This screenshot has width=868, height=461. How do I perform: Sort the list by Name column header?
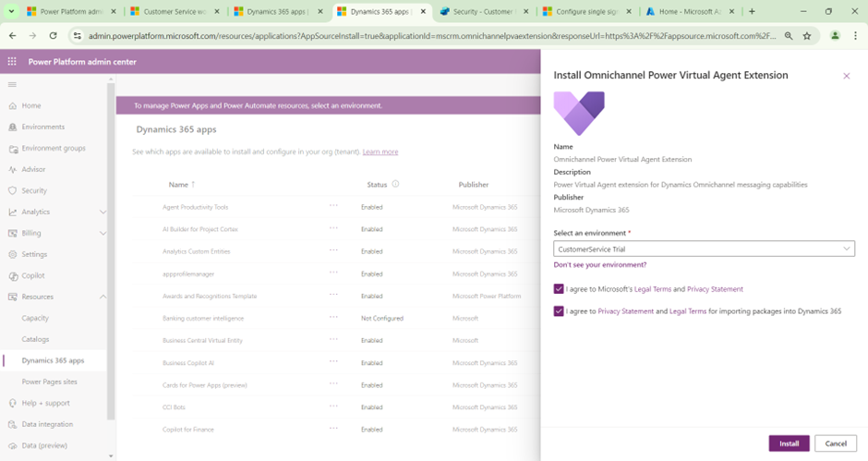point(178,184)
